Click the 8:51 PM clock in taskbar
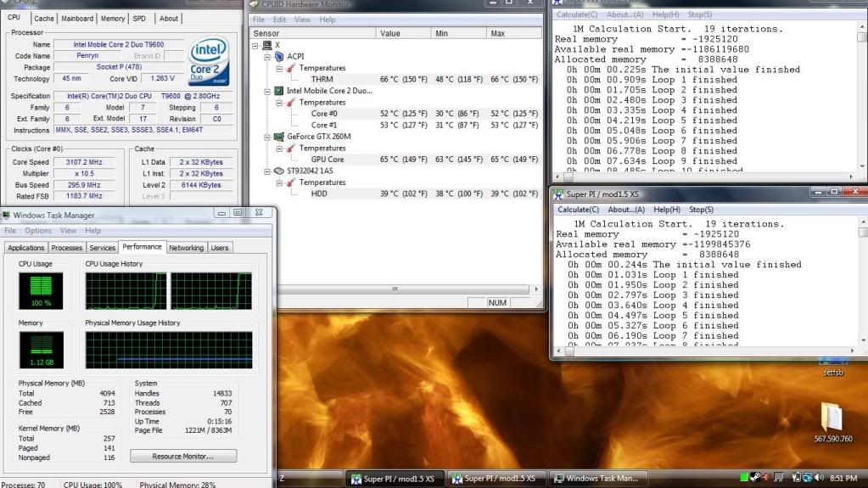 [x=843, y=478]
